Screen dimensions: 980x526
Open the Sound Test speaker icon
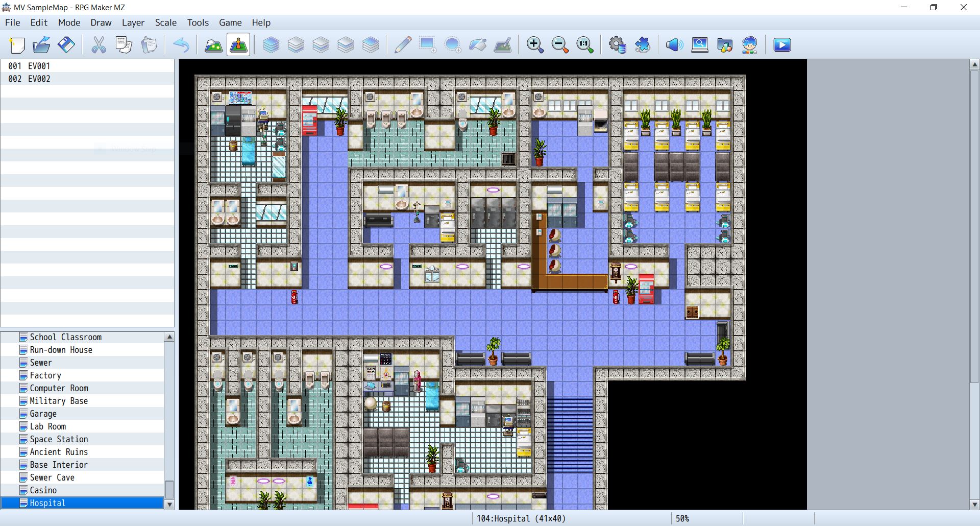(675, 45)
